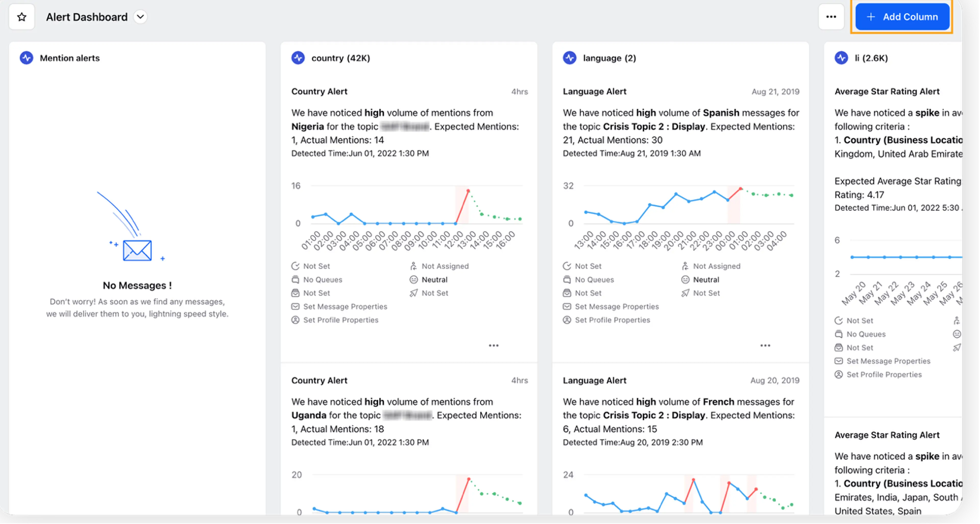Open the French Language Alert title
Image resolution: width=980 pixels, height=524 pixels.
point(595,380)
